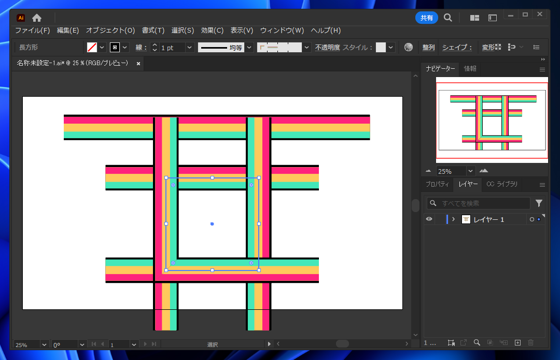Click the create new layer icon
Screen dimensions: 560x360
point(518,343)
